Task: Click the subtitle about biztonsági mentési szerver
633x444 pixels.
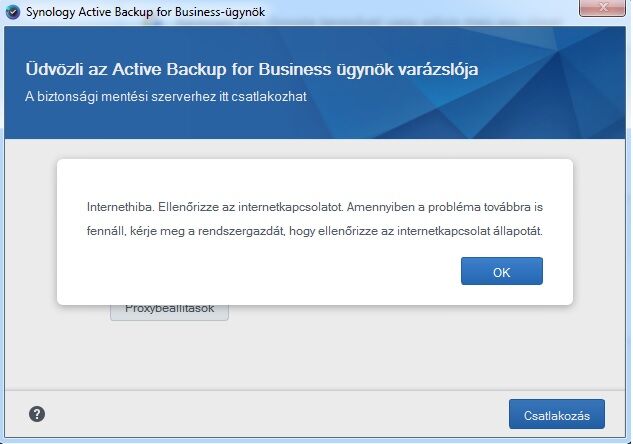Action: [166, 97]
